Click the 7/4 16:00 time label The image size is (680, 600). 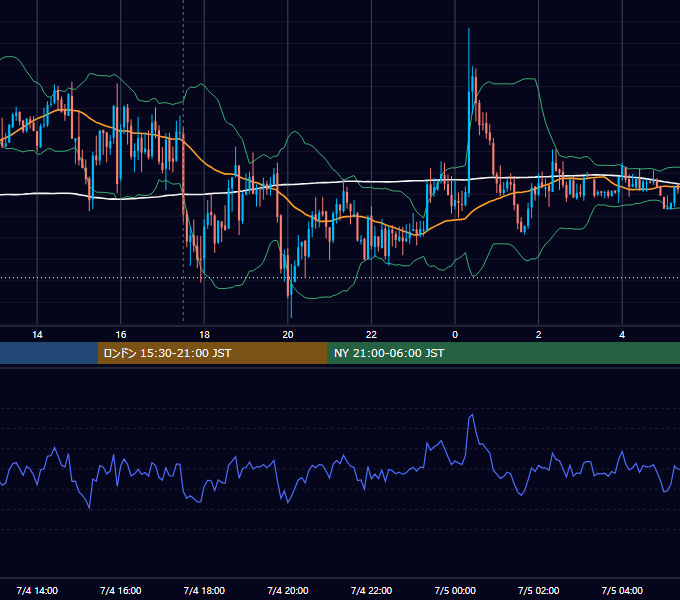[x=121, y=590]
